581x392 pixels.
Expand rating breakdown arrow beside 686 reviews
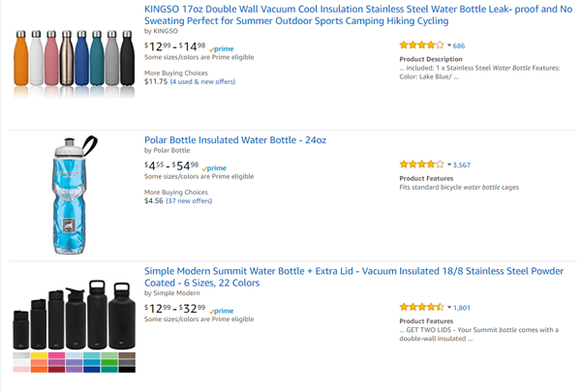click(x=449, y=45)
